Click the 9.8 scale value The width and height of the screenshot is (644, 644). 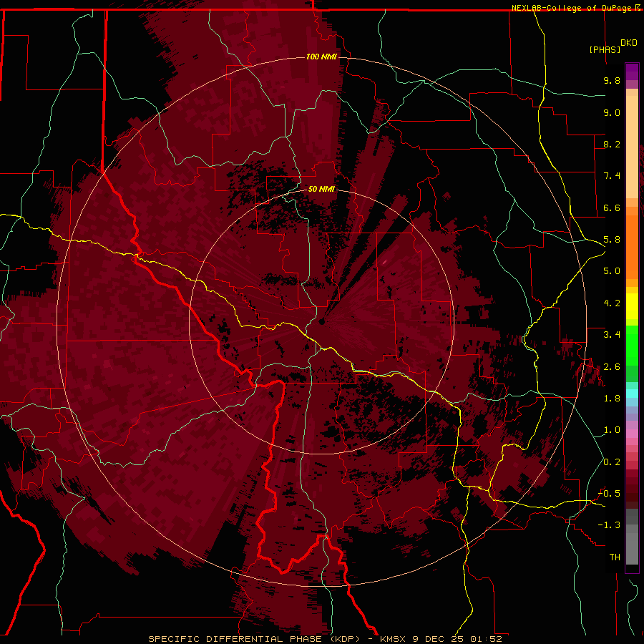tap(612, 80)
